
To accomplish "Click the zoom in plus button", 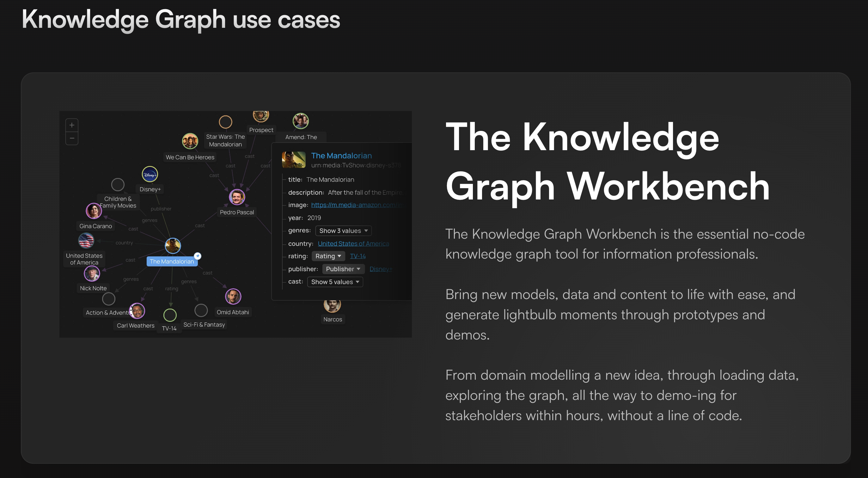I will [x=72, y=126].
